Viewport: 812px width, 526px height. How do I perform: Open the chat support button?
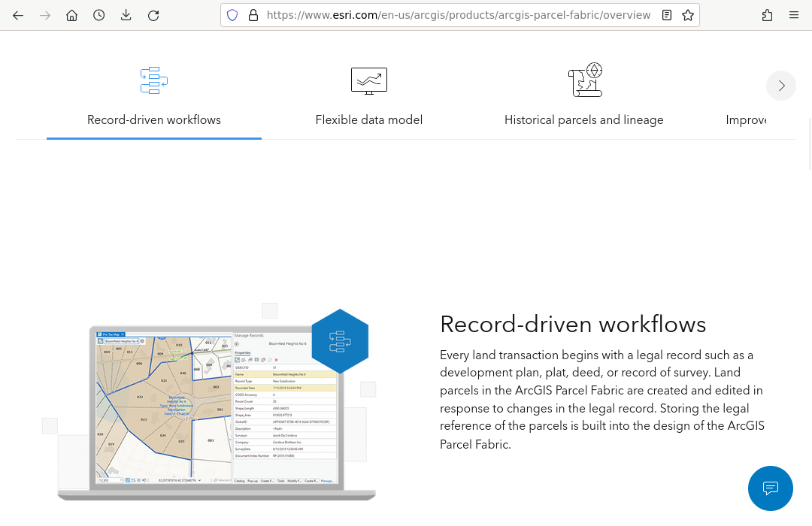point(771,488)
